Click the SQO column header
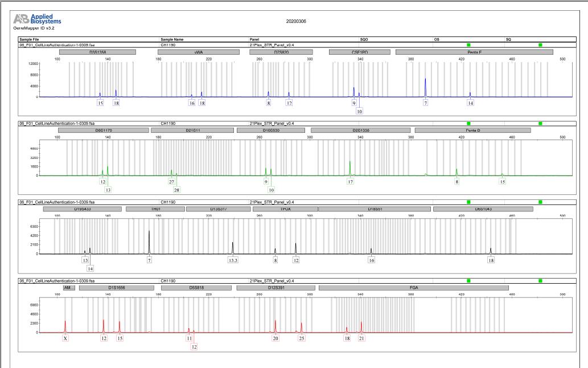588x368 pixels. 364,39
